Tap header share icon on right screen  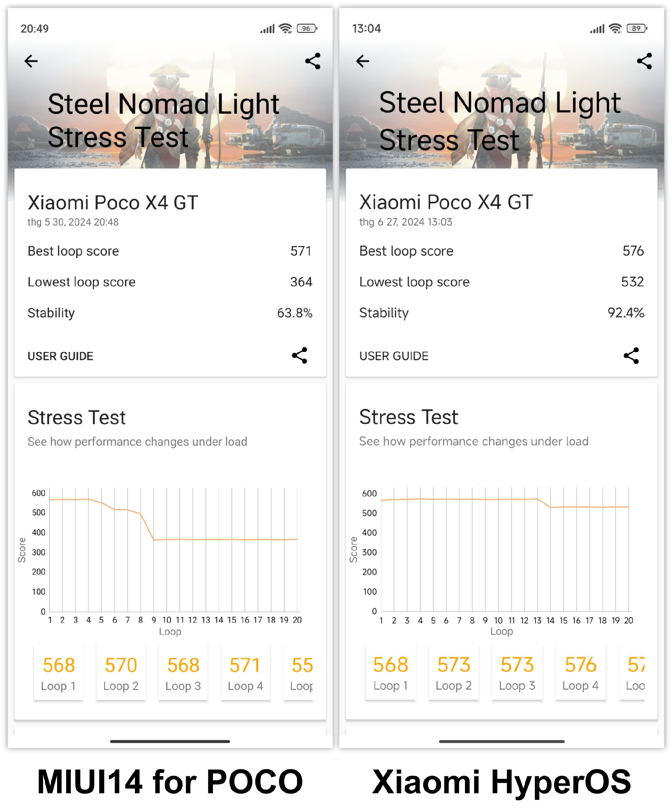point(644,61)
